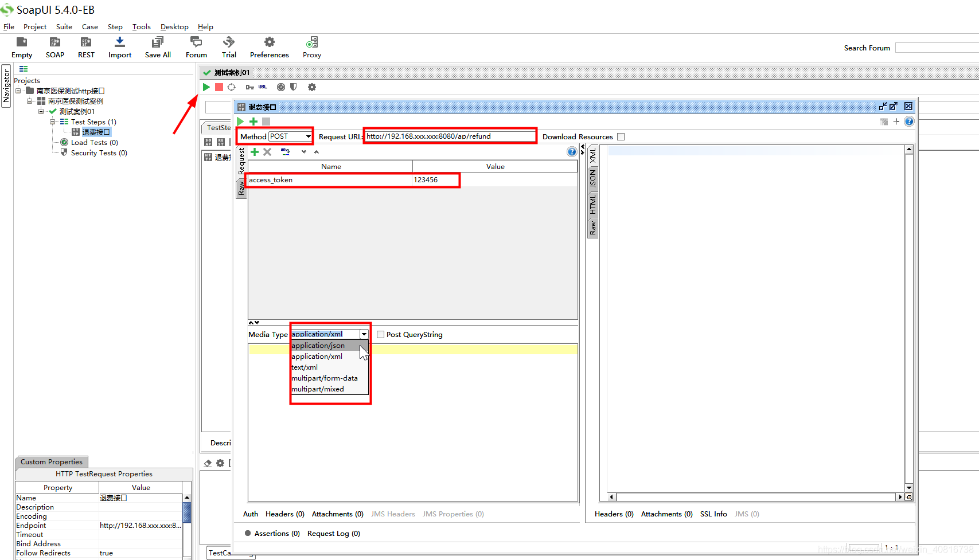Screen dimensions: 979x560
Task: Choose multipart/form-data in the media type list
Action: [x=329, y=378]
